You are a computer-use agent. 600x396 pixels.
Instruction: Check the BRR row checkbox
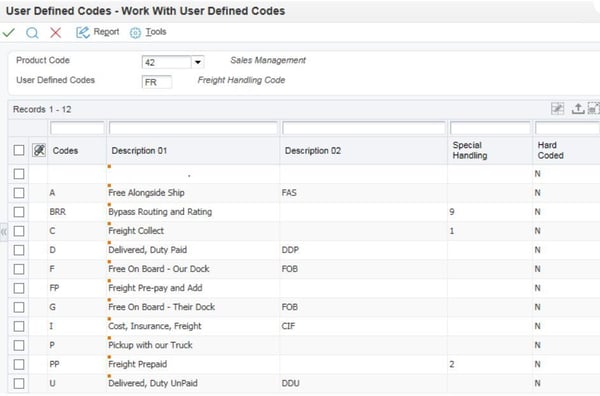[19, 212]
